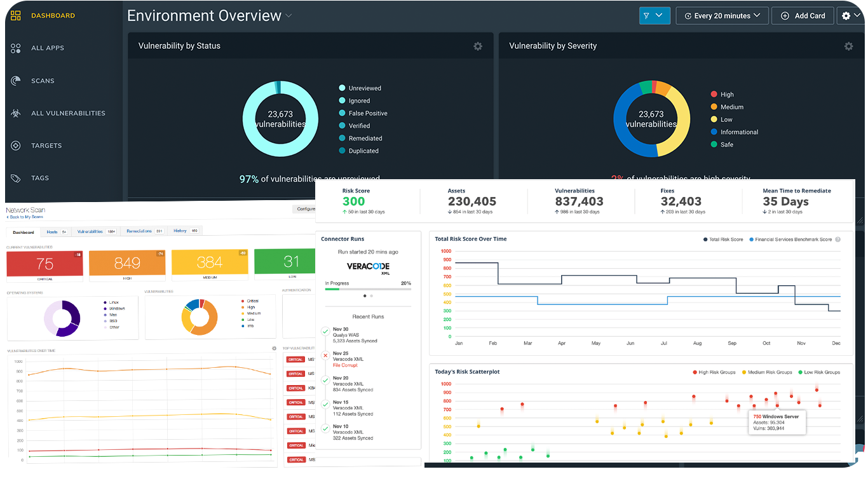Image resolution: width=868 pixels, height=488 pixels.
Task: Expand the Environment Overview title dropdown
Action: [x=289, y=16]
